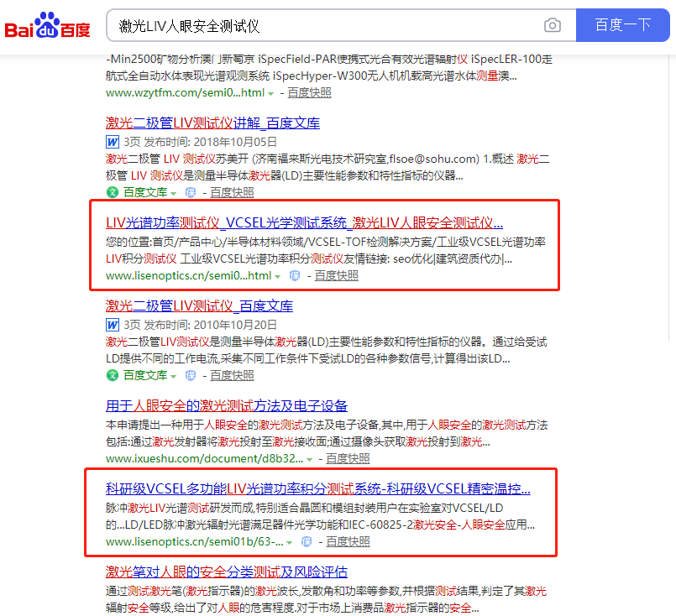676x616 pixels.
Task: Click www.wzytfm.com/semi0...html URL text
Action: pyautogui.click(x=186, y=92)
